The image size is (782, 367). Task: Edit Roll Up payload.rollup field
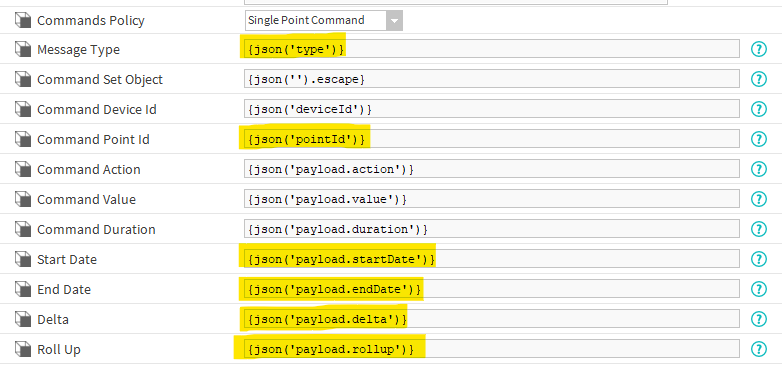[x=492, y=349]
